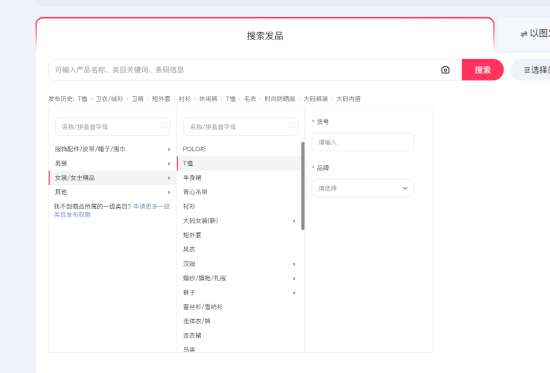Click the magnifier in first category filter
550x373 pixels.
[164, 125]
